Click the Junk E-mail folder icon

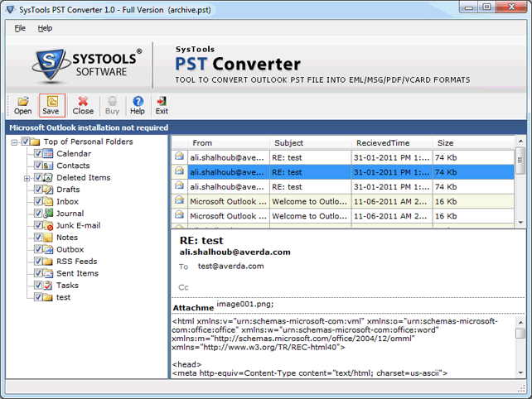[x=48, y=225]
